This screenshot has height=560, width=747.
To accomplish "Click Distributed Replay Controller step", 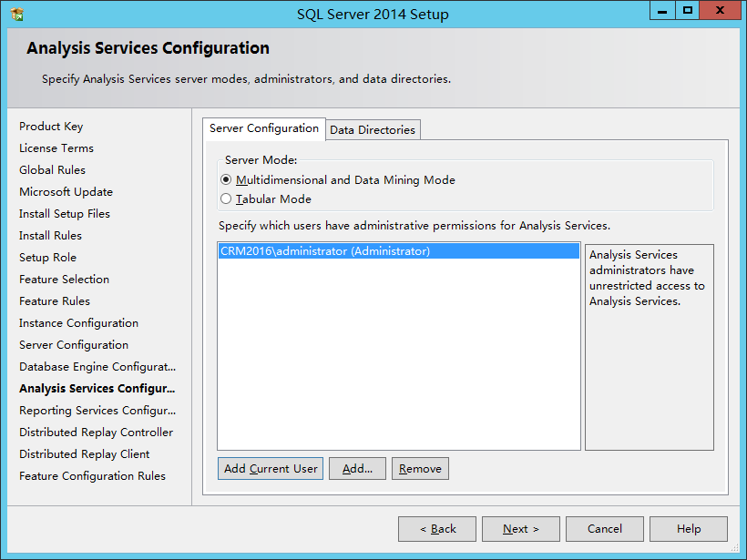I will click(x=97, y=433).
